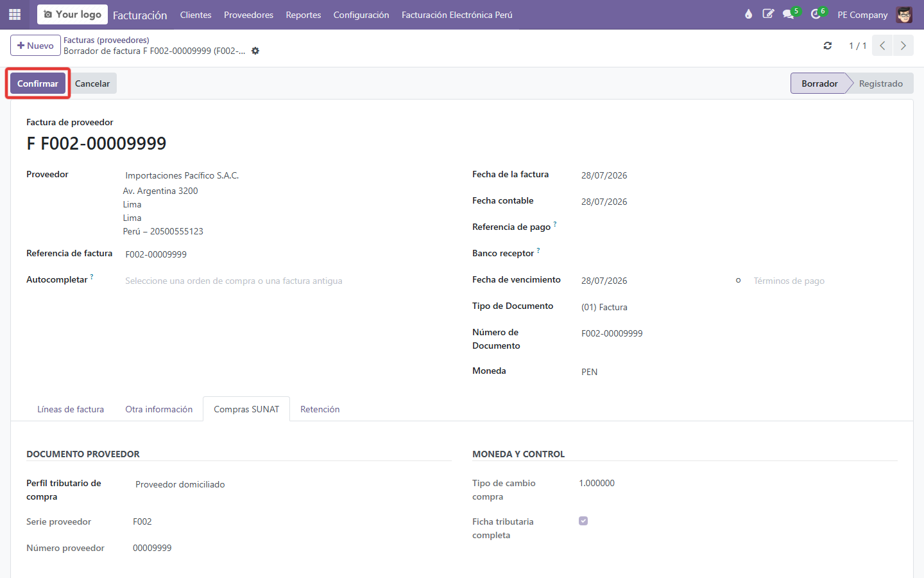Click the gear actions icon beside breadcrumb
Image resolution: width=924 pixels, height=578 pixels.
pyautogui.click(x=255, y=51)
